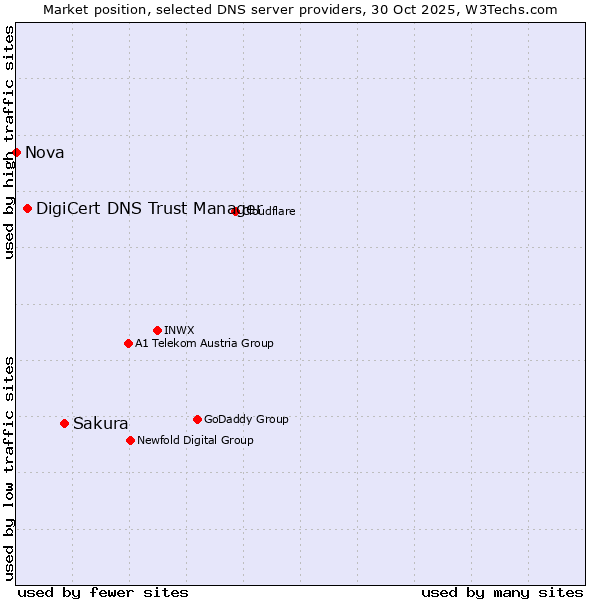
Task: Select the INWX text label
Action: click(179, 330)
